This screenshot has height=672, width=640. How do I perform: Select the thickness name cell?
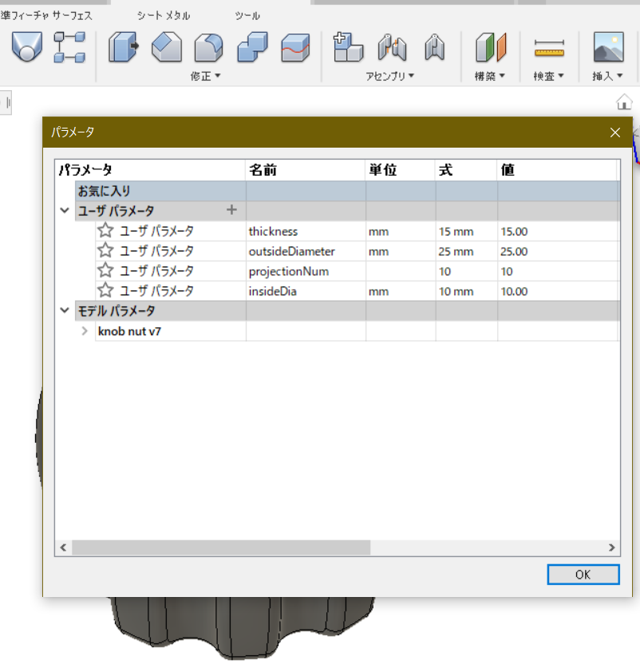(x=306, y=231)
